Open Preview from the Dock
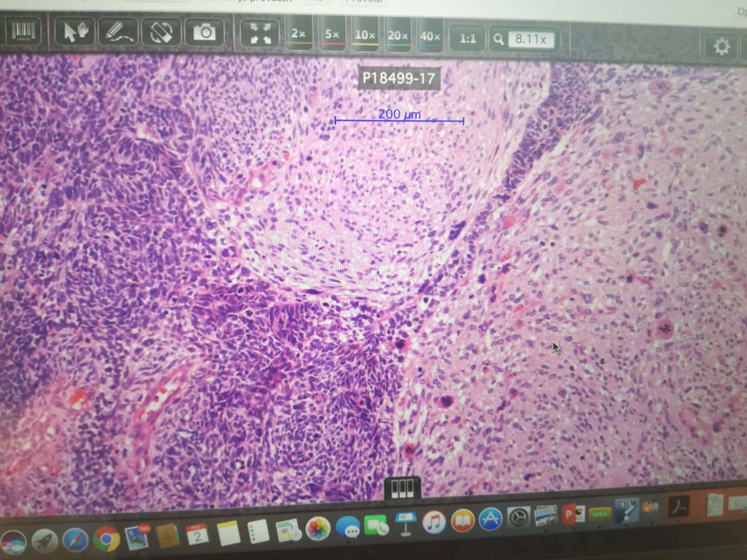The width and height of the screenshot is (747, 560). pos(546,515)
